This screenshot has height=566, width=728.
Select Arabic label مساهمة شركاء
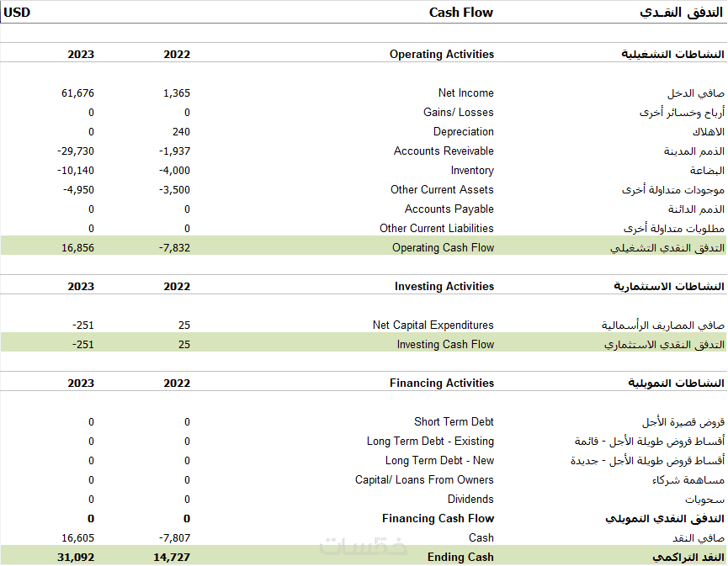(x=688, y=479)
